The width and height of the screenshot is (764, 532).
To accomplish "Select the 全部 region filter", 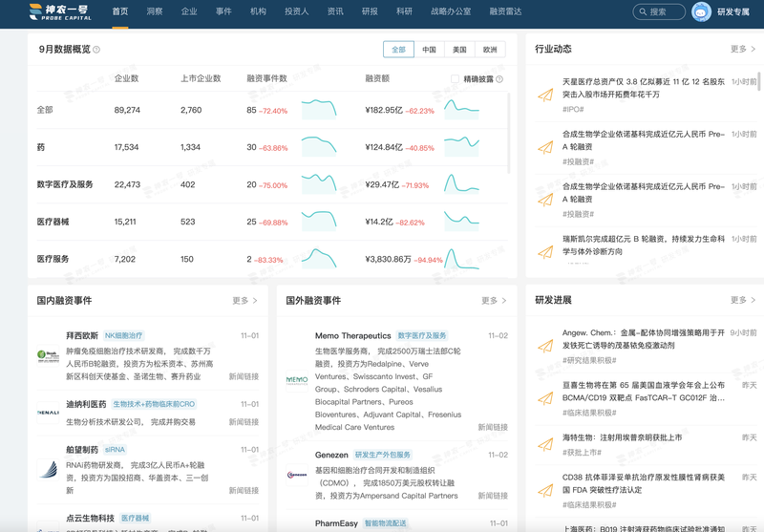I will [x=398, y=50].
